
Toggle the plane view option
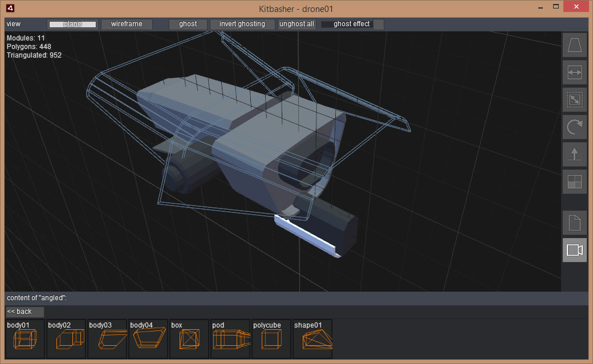73,24
